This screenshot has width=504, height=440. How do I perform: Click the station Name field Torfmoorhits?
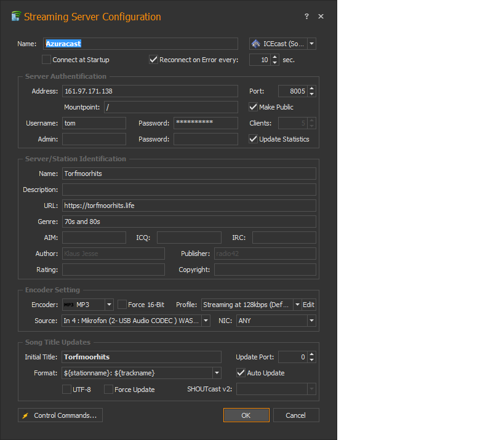coord(189,174)
